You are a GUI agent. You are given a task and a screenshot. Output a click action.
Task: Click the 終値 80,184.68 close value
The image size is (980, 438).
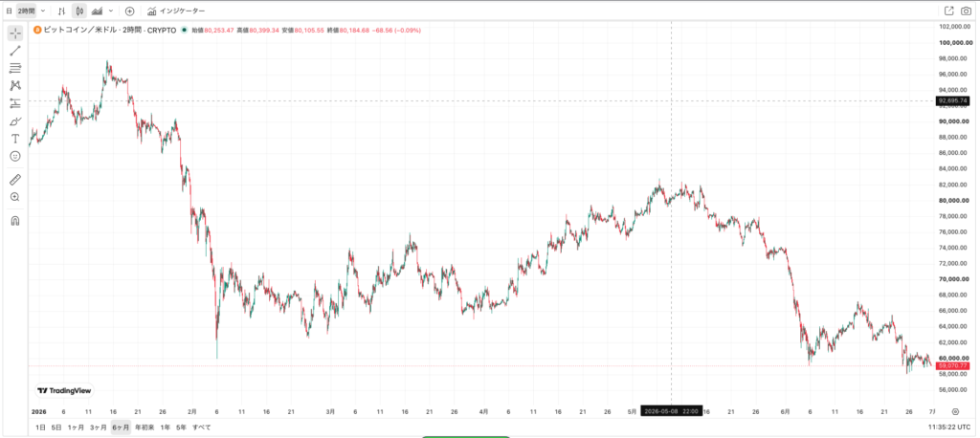click(348, 30)
